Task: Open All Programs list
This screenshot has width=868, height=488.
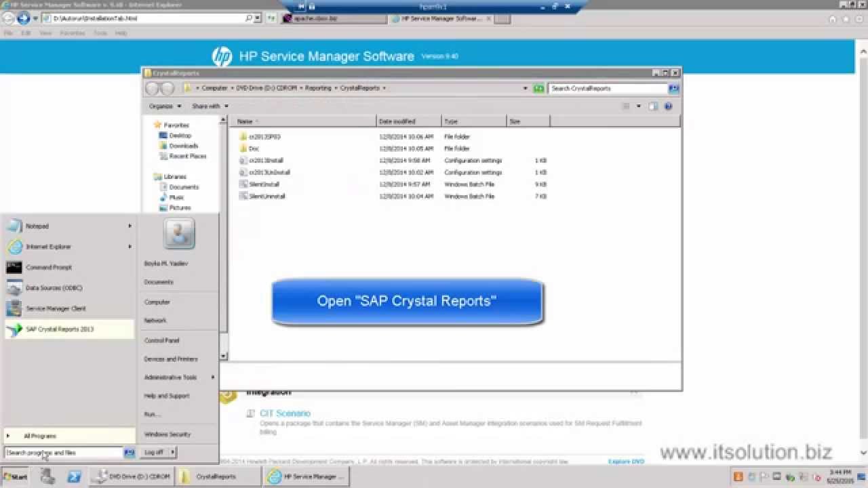Action: 69,436
